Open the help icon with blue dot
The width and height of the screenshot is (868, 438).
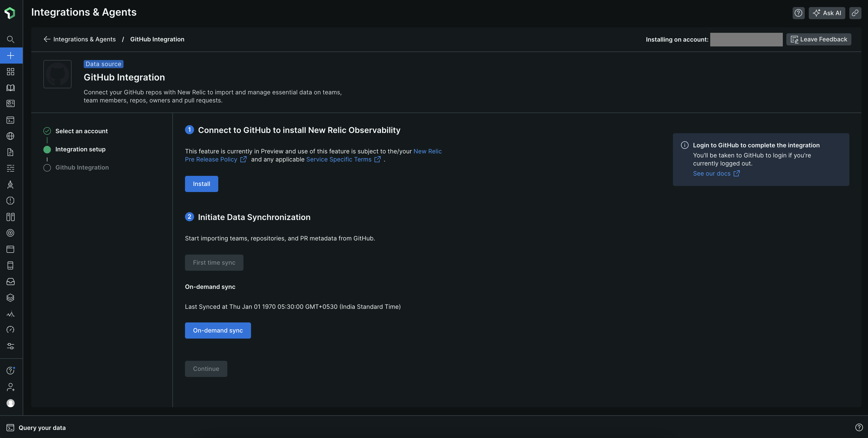click(x=10, y=371)
